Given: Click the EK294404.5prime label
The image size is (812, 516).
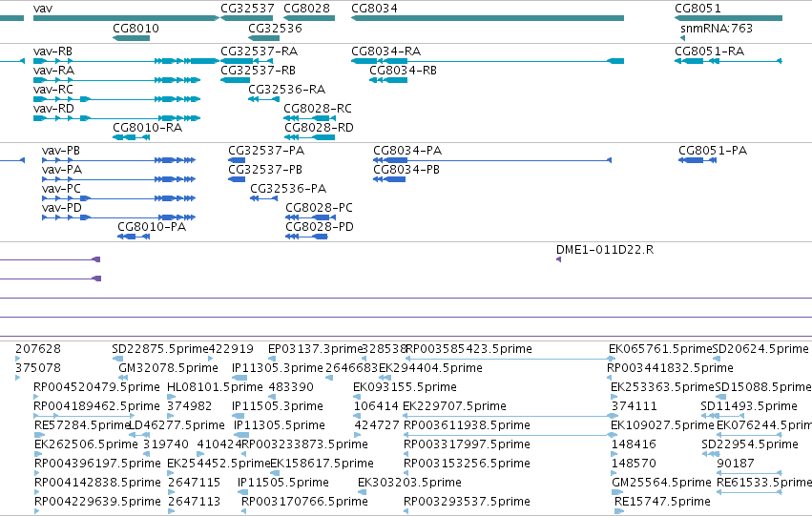Looking at the screenshot, I should click(x=430, y=368).
